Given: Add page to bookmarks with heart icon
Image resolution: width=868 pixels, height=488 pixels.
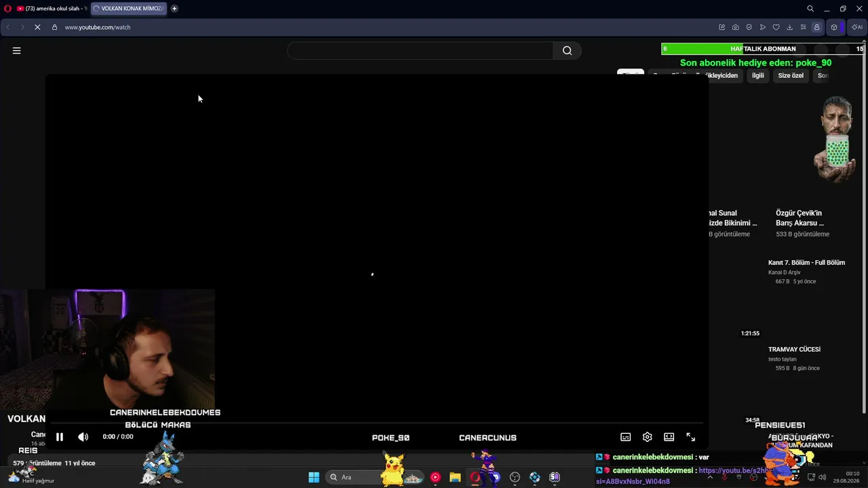Looking at the screenshot, I should pos(776,27).
